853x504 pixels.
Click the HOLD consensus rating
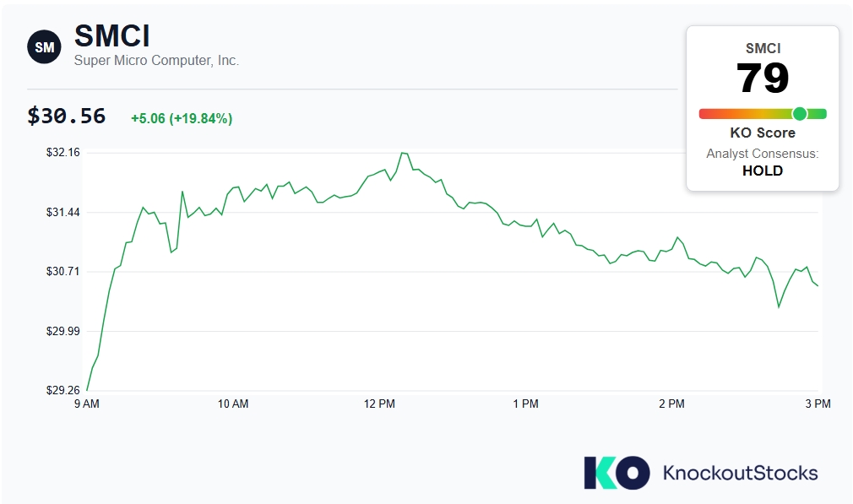763,171
